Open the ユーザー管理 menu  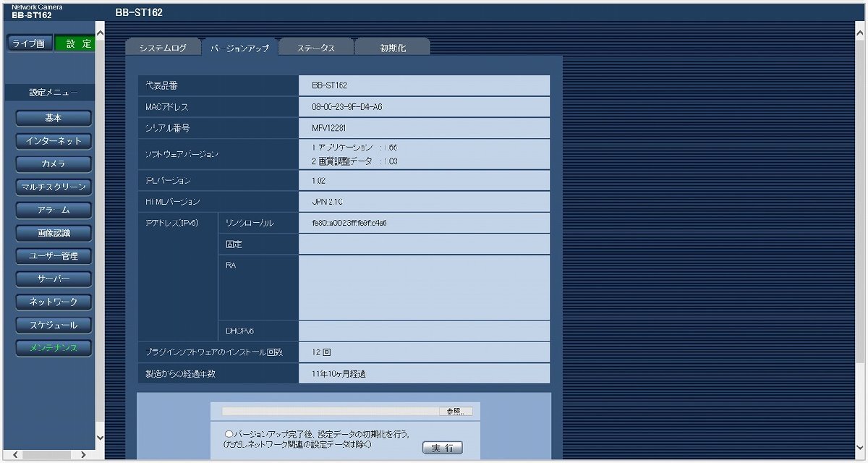point(54,256)
